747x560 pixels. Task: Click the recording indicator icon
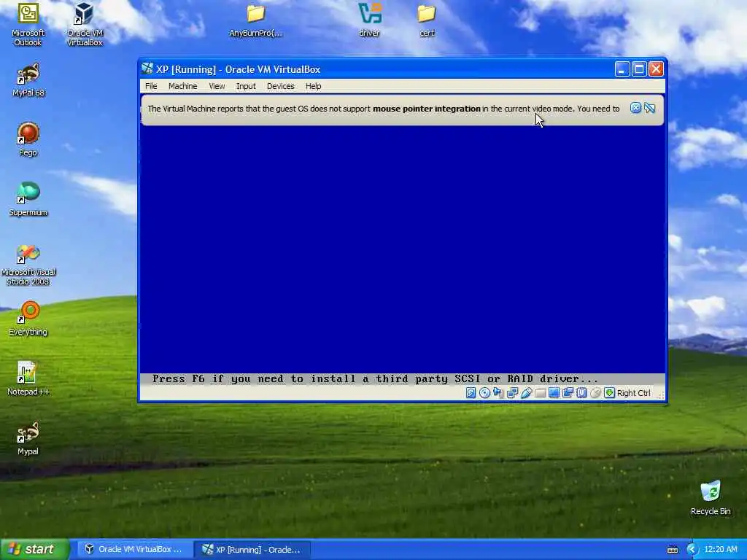(x=568, y=393)
